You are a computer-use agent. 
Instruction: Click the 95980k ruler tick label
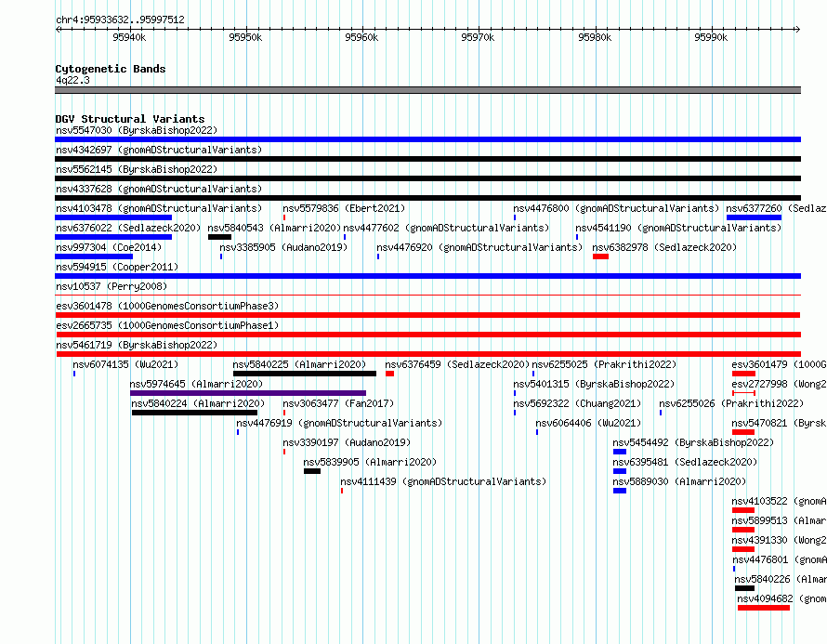(x=595, y=37)
